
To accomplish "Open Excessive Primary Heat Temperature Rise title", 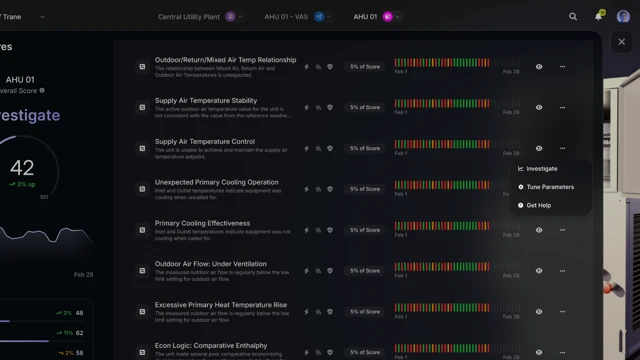I will tap(221, 304).
